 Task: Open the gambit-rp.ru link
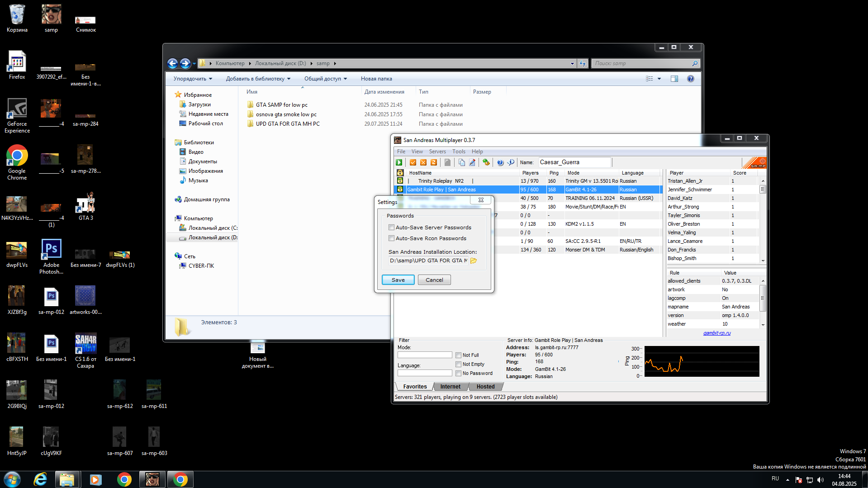coord(716,333)
